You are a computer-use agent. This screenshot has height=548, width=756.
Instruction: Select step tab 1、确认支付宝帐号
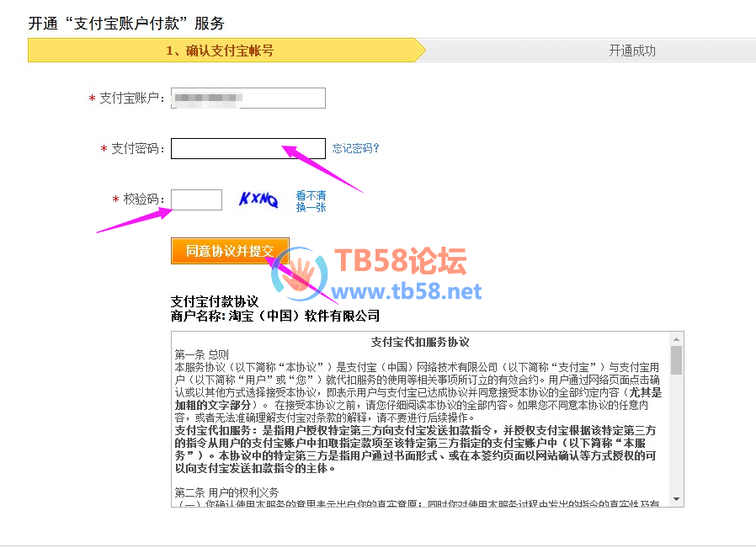point(226,51)
